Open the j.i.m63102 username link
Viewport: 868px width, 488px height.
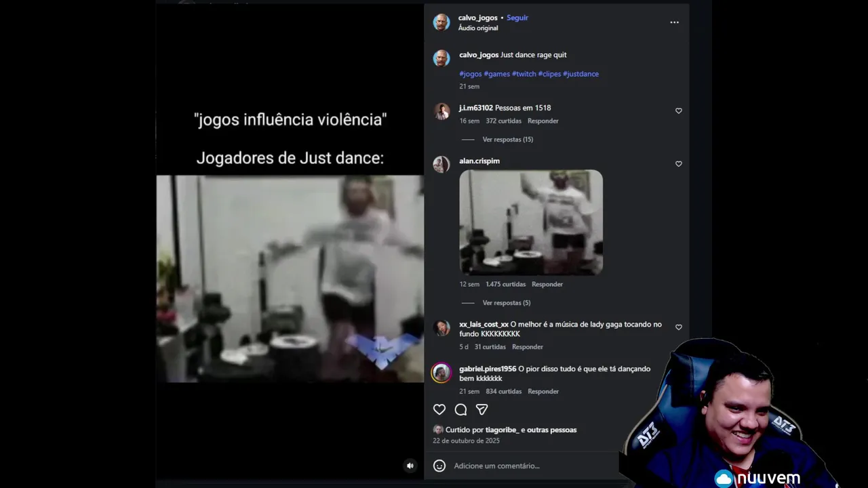(x=476, y=108)
